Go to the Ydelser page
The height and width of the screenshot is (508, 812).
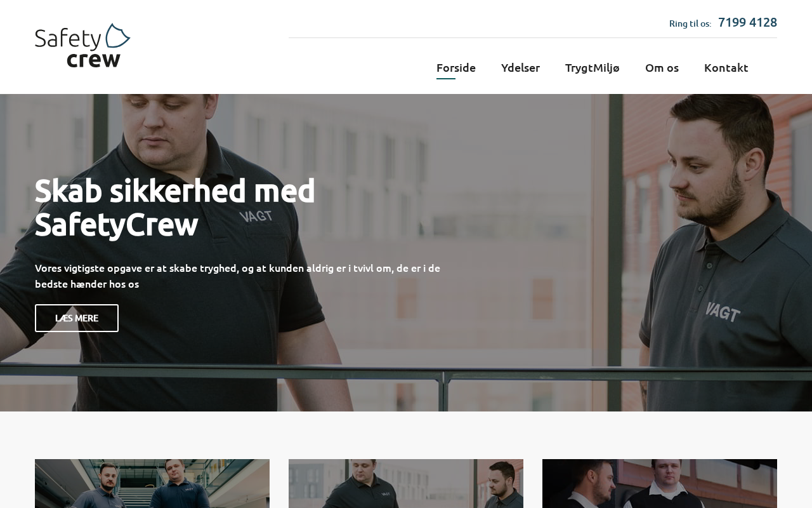(x=520, y=67)
